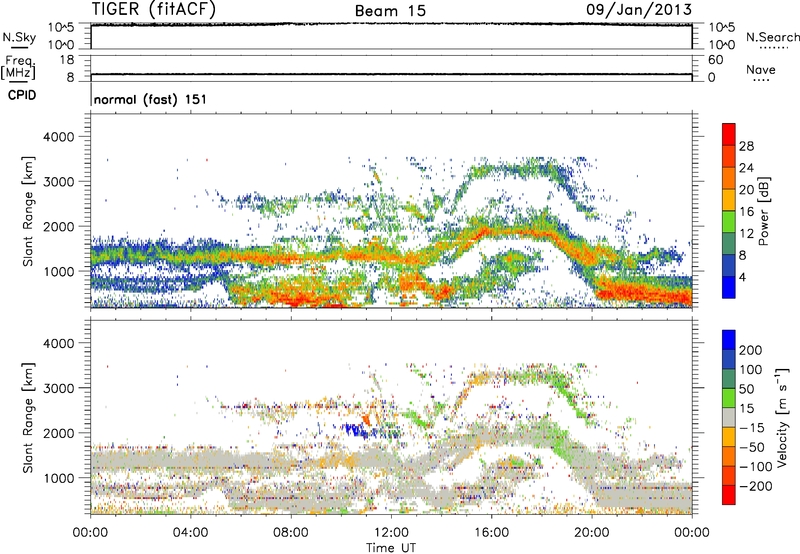Screen dimensions: 800x554
Task: Click the 08:00 time tick label
Action: click(x=290, y=533)
